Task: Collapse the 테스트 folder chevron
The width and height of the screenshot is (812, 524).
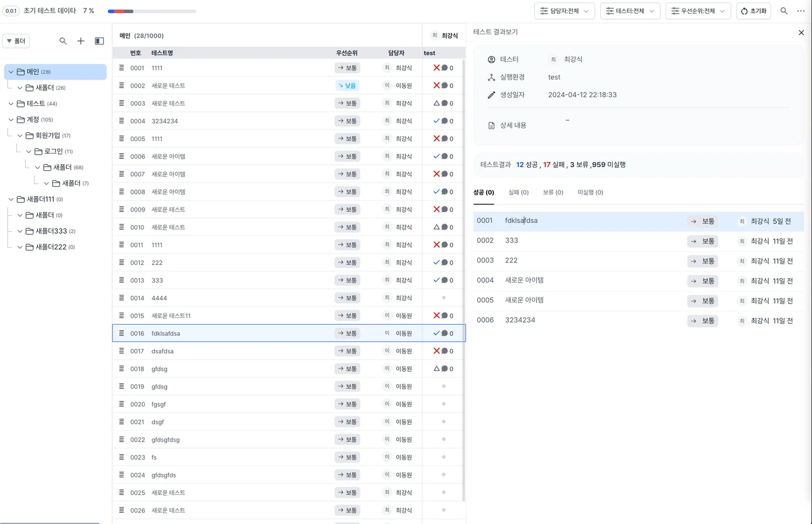Action: click(11, 103)
